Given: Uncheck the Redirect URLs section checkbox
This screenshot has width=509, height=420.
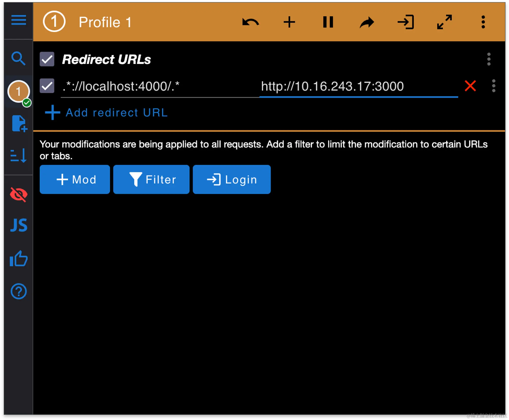Looking at the screenshot, I should point(47,59).
